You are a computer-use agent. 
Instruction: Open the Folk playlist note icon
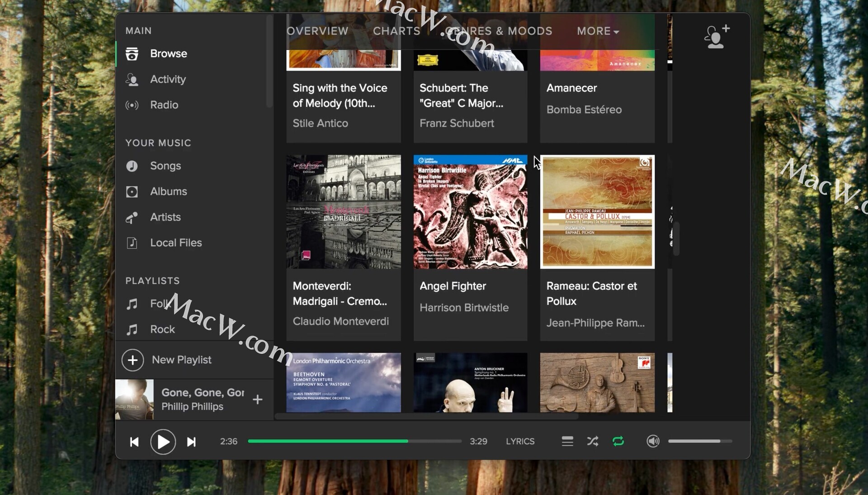pyautogui.click(x=132, y=304)
